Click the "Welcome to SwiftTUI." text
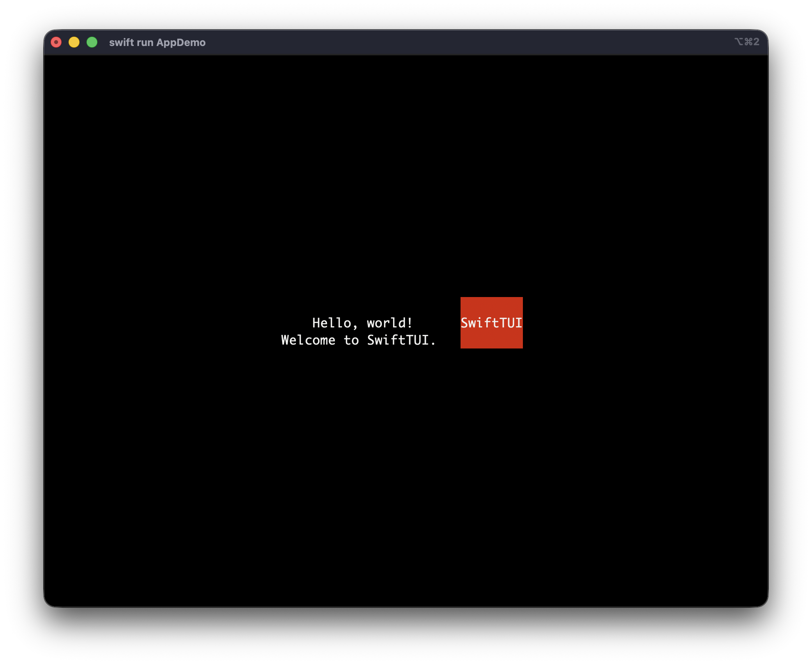Image resolution: width=812 pixels, height=665 pixels. (x=358, y=340)
